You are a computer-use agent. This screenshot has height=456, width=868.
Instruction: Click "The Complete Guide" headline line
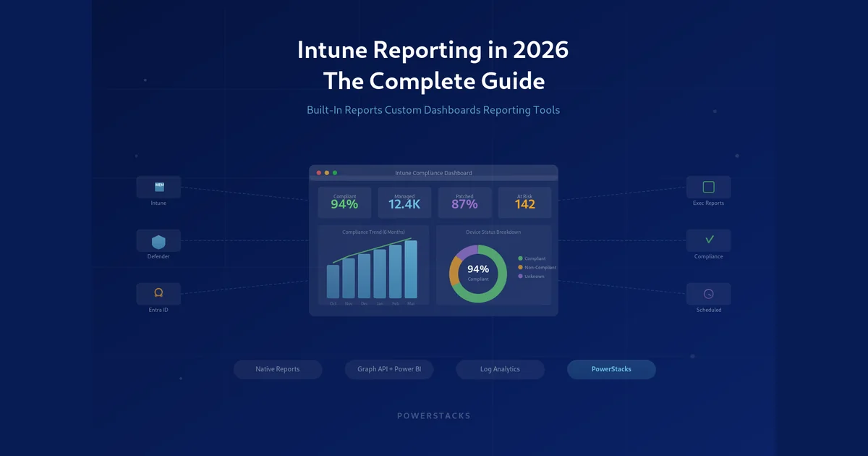click(x=434, y=81)
